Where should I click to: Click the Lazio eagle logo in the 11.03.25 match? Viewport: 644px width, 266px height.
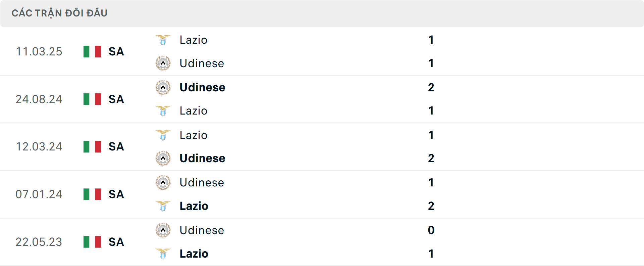[163, 40]
